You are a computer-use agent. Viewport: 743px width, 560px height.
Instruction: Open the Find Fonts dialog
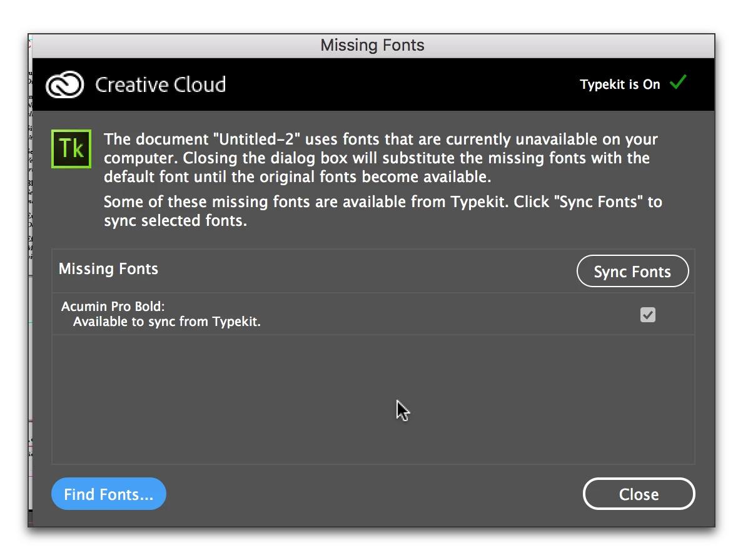tap(109, 494)
